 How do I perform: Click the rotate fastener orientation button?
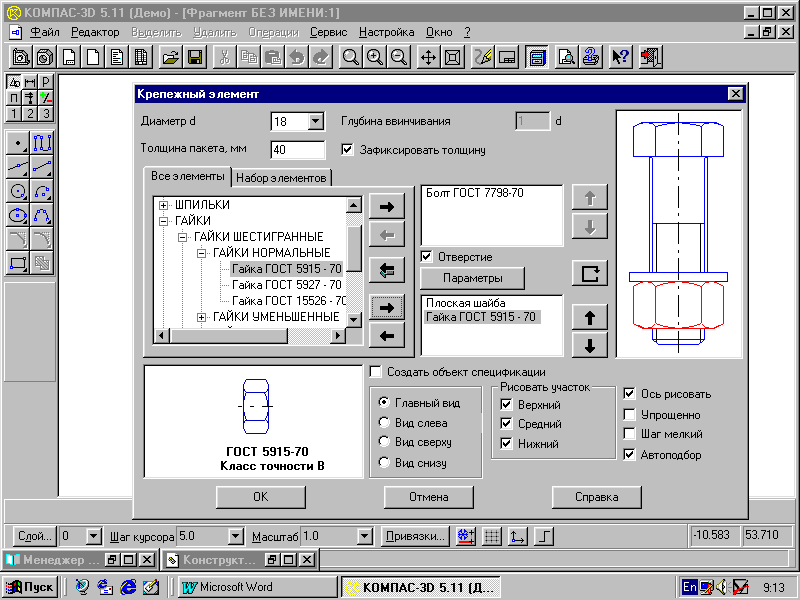tap(590, 273)
